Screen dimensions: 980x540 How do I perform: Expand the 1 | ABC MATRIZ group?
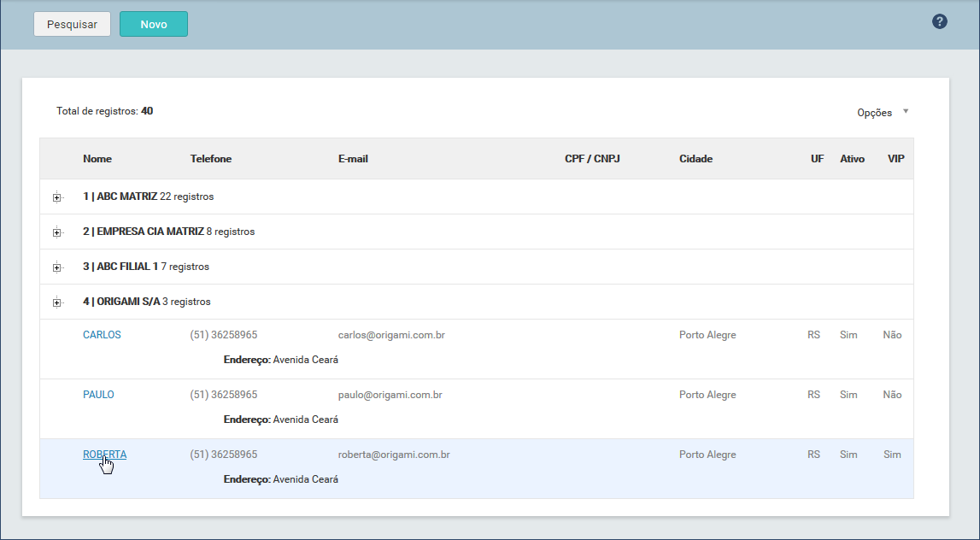(57, 197)
